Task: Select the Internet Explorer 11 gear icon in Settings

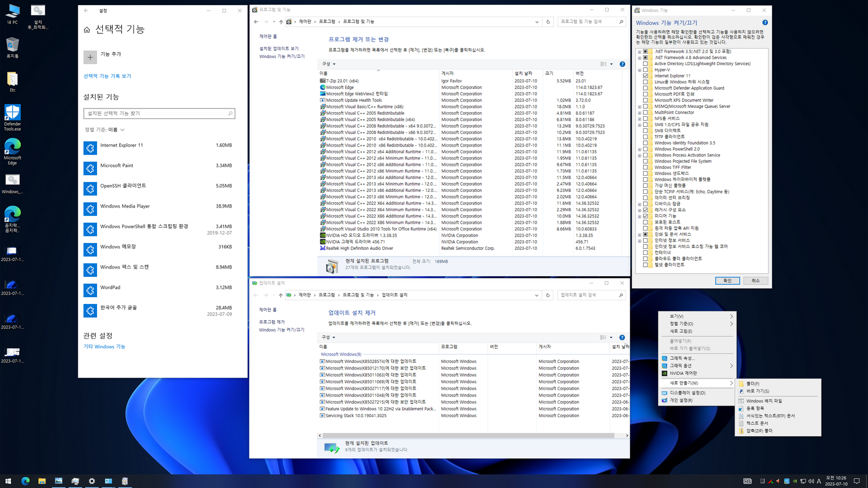Action: coord(90,148)
